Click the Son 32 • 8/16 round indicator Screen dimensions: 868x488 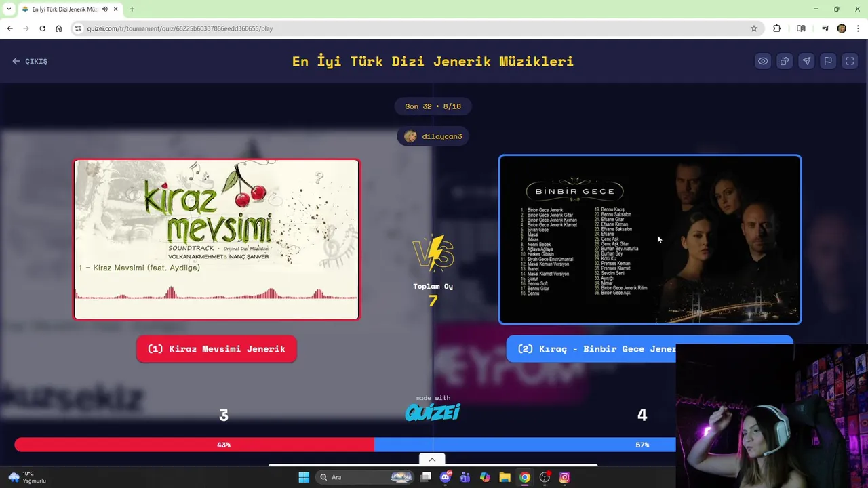click(x=433, y=106)
